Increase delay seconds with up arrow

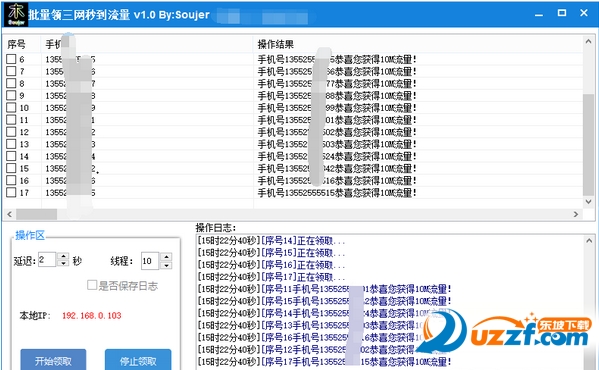pos(63,256)
